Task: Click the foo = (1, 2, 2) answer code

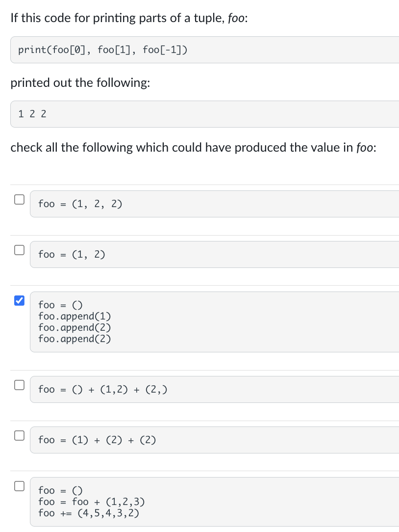Action: point(80,204)
